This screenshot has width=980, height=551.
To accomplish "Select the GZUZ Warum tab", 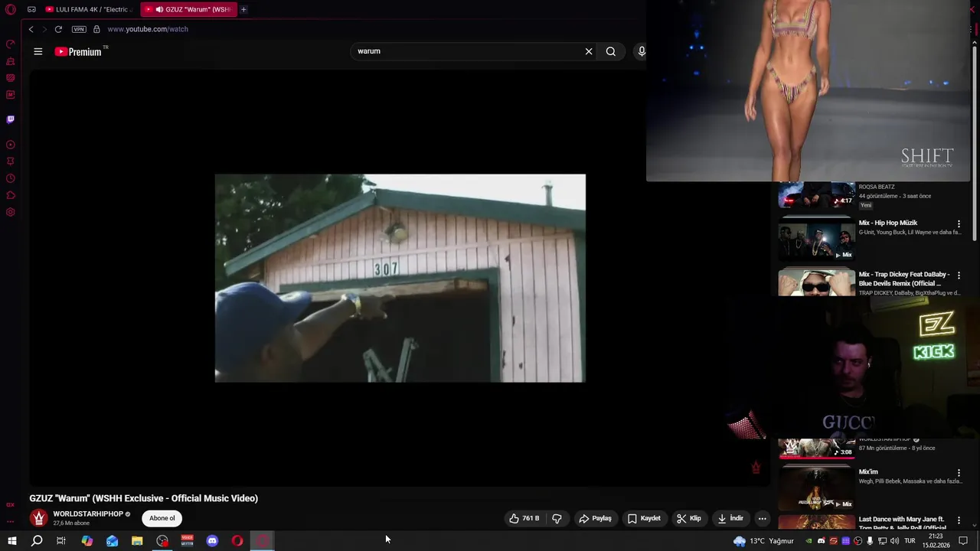I will pyautogui.click(x=189, y=9).
